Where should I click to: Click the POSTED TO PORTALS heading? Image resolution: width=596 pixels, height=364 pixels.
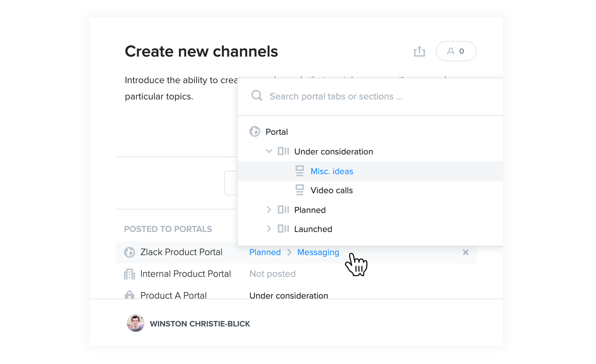coord(168,229)
